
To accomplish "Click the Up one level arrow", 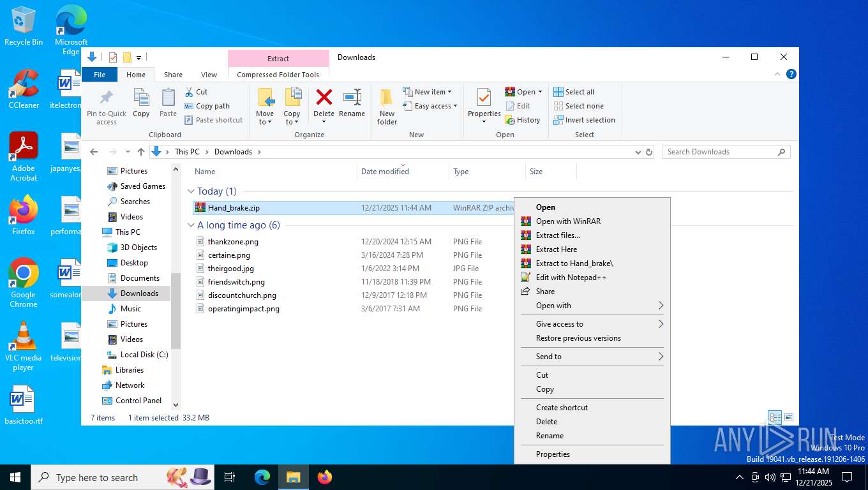I will (141, 152).
